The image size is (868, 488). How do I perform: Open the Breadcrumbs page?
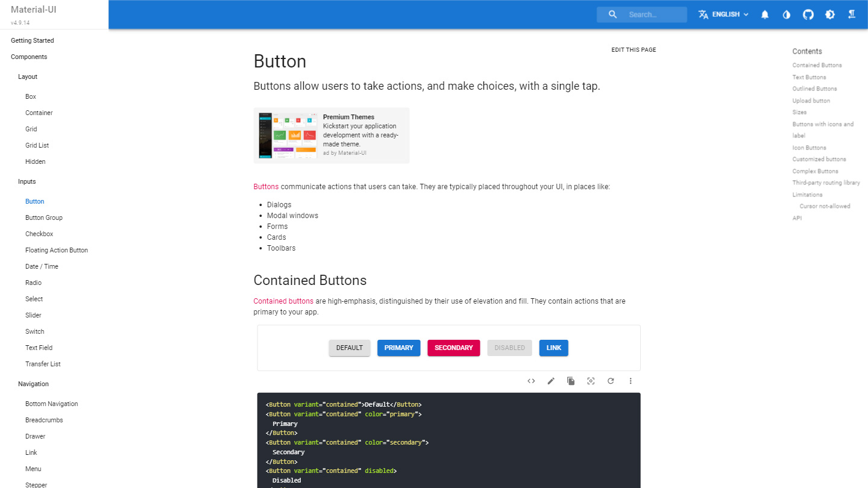(x=44, y=420)
